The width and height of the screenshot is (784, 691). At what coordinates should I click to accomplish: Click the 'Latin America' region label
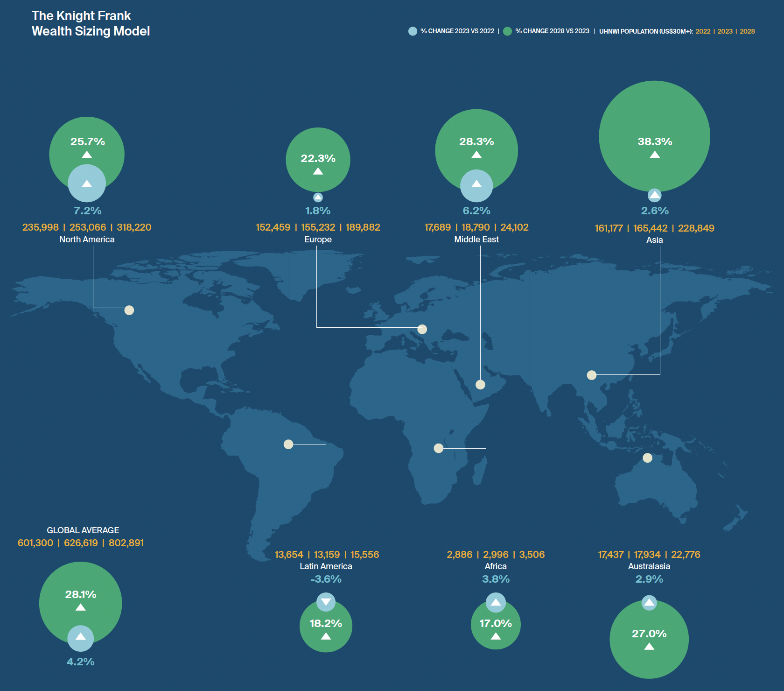click(x=326, y=566)
